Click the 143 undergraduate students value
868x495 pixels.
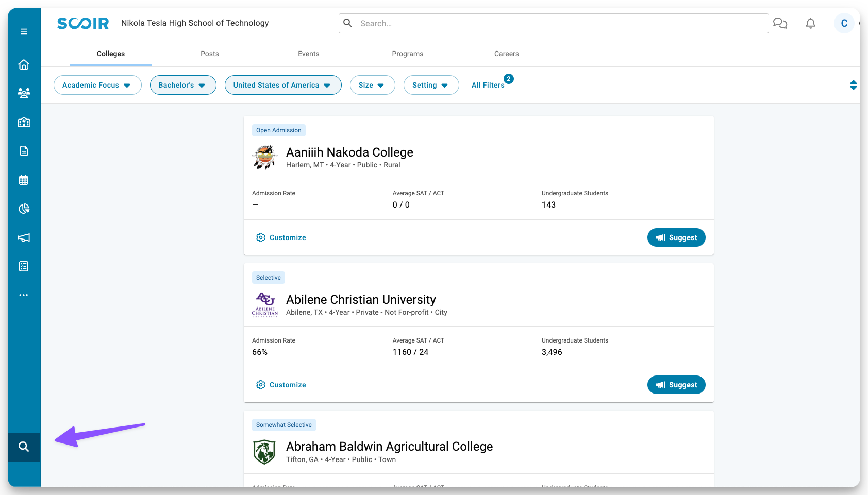pyautogui.click(x=548, y=205)
